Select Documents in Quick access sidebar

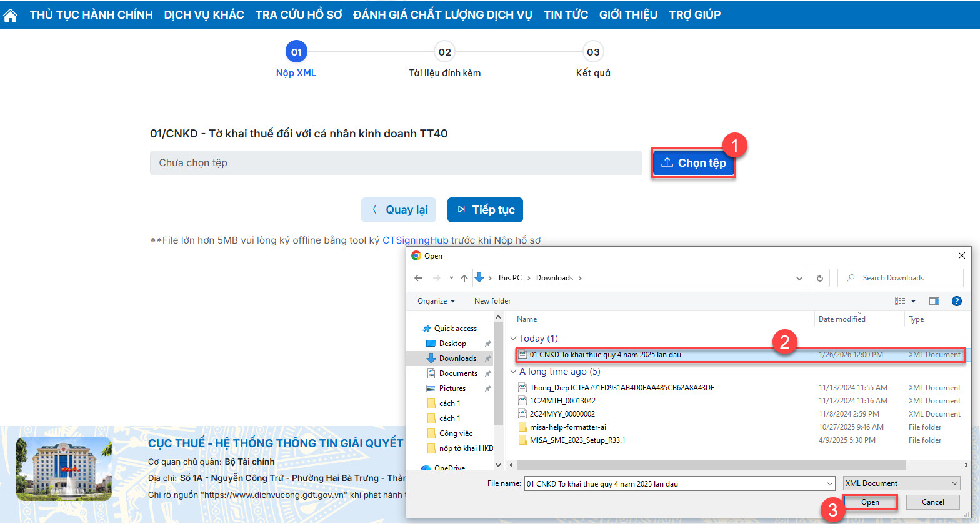[457, 373]
